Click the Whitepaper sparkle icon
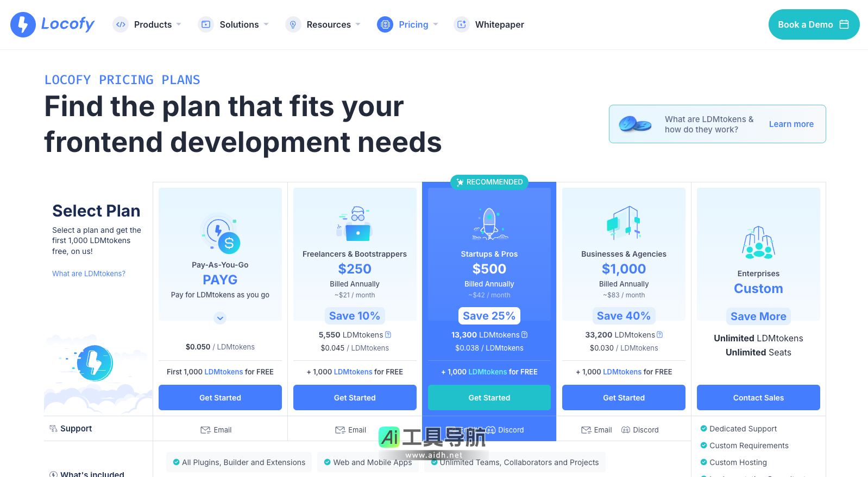The height and width of the screenshot is (477, 868). (x=462, y=24)
